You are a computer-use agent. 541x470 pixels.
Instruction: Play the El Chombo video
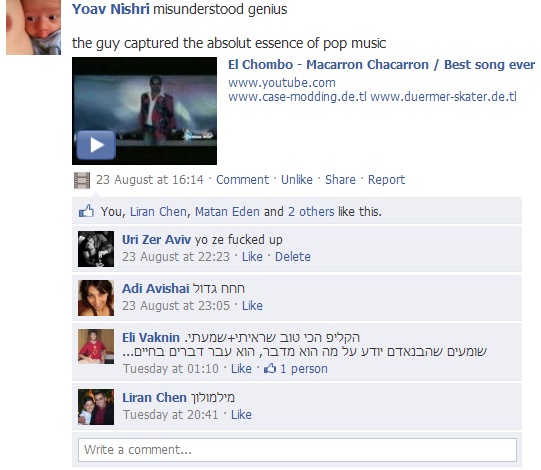[96, 145]
